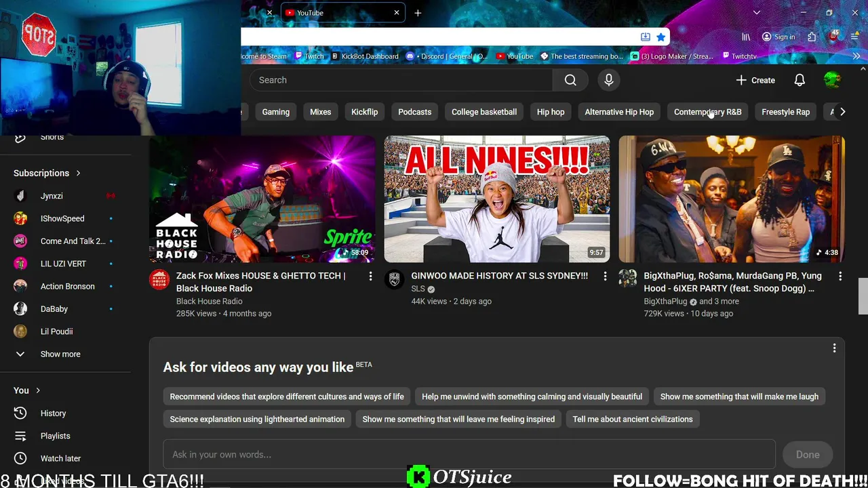Expand the You section header
The image size is (868, 488).
click(x=27, y=390)
